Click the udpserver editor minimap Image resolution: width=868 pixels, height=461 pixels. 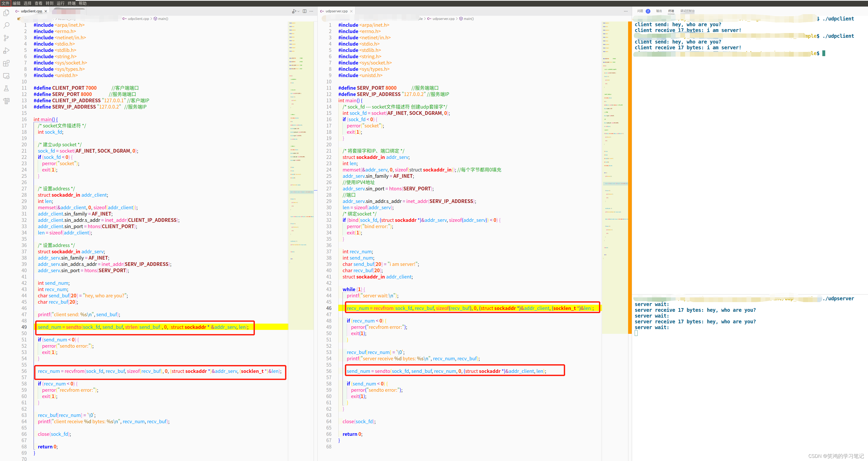[615, 135]
